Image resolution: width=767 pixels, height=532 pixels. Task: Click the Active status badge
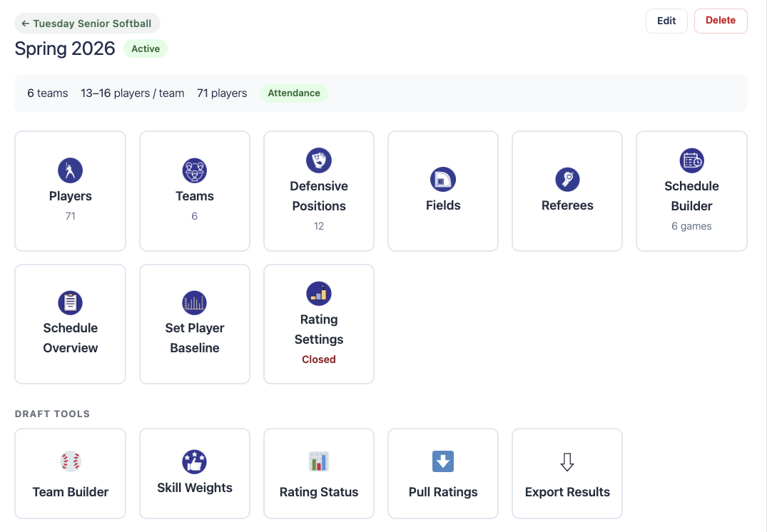click(146, 48)
